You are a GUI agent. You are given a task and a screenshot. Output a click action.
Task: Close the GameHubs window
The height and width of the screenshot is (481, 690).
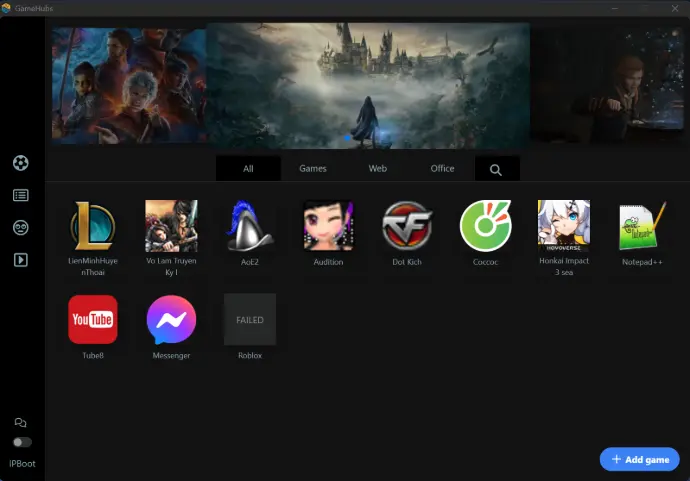[675, 8]
